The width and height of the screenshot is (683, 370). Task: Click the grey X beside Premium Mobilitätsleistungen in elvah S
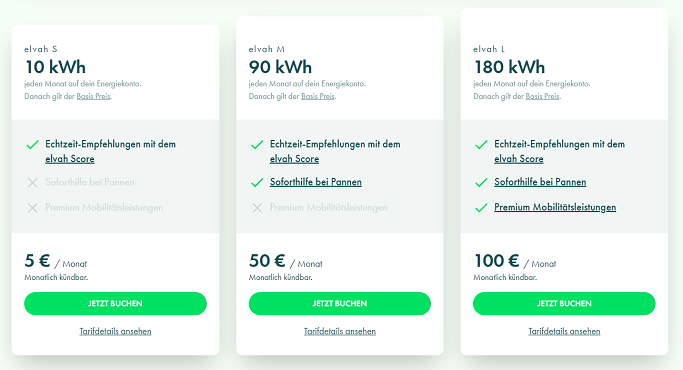(33, 208)
